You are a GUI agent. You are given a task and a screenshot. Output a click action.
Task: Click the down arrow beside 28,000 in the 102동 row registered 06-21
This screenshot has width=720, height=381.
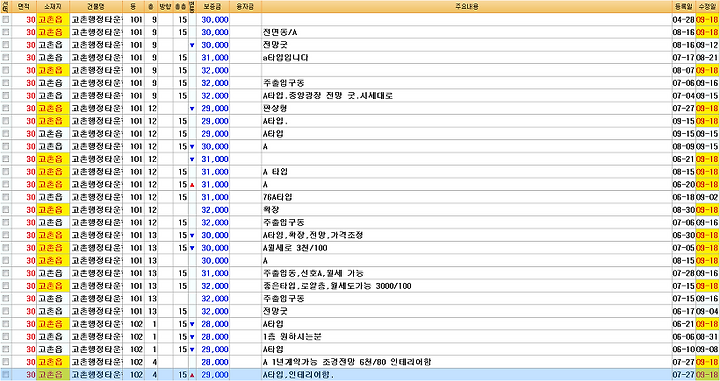(x=192, y=325)
